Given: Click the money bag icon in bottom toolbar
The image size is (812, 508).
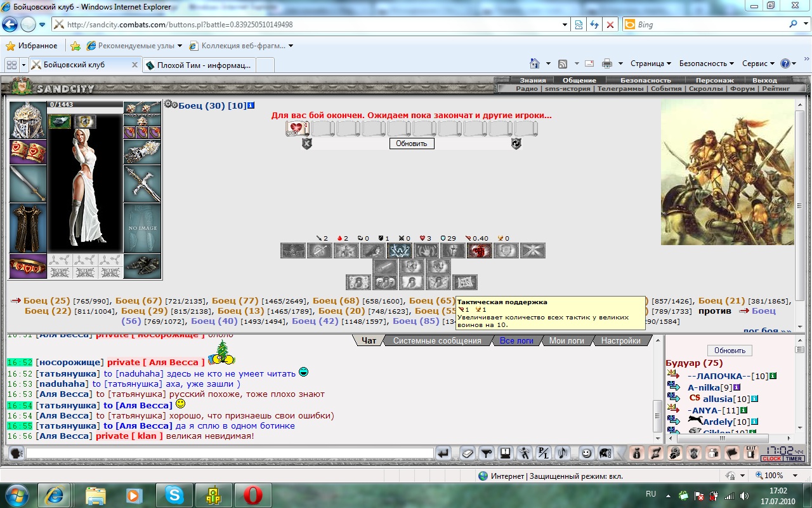Looking at the screenshot, I should click(637, 453).
